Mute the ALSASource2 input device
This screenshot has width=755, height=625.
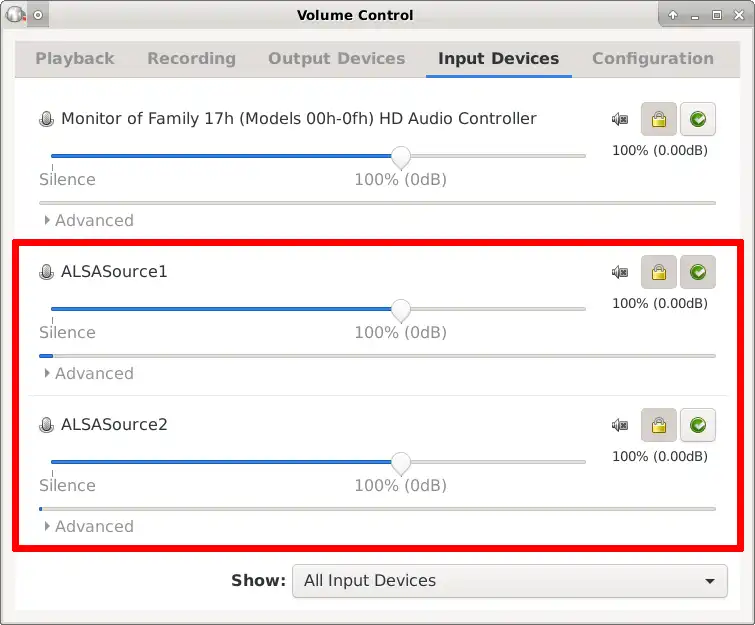point(620,426)
